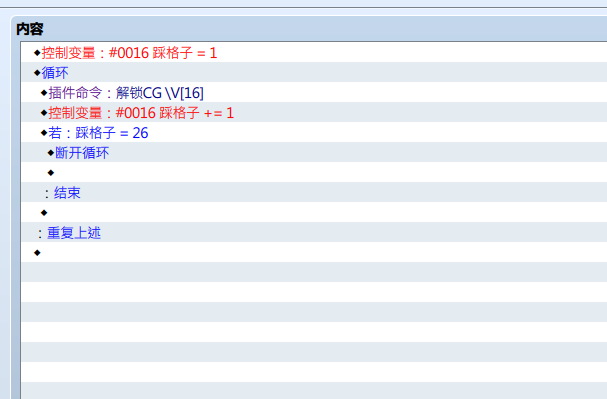
Task: Click the '内容' panel header label
Action: [x=30, y=29]
